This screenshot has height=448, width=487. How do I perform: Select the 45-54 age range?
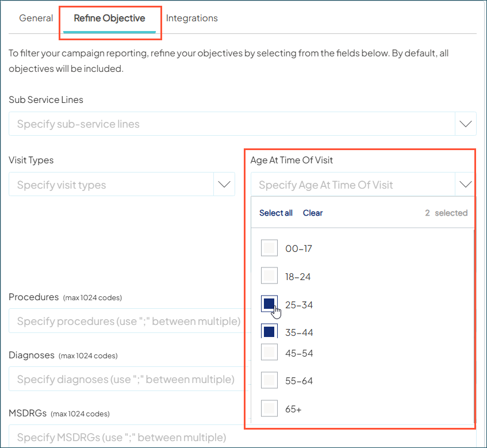click(x=269, y=353)
